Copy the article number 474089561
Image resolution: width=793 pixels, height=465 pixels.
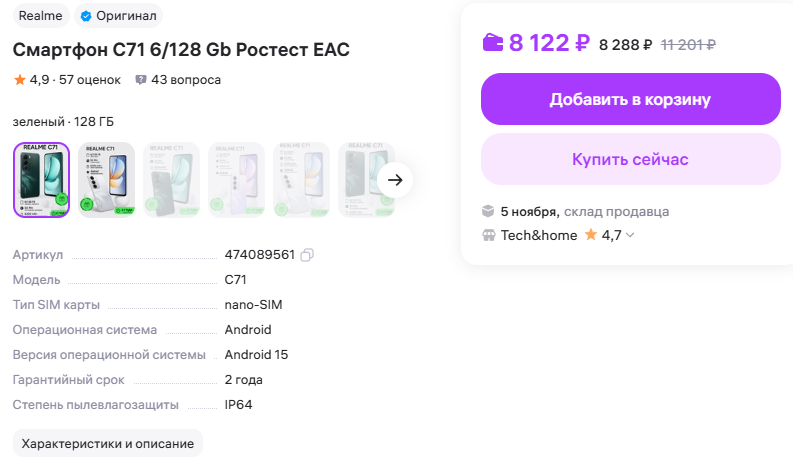pyautogui.click(x=307, y=255)
